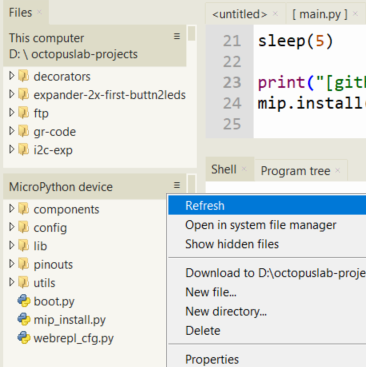Click the mip_install.py Python file icon
This screenshot has height=367, width=366.
24,319
